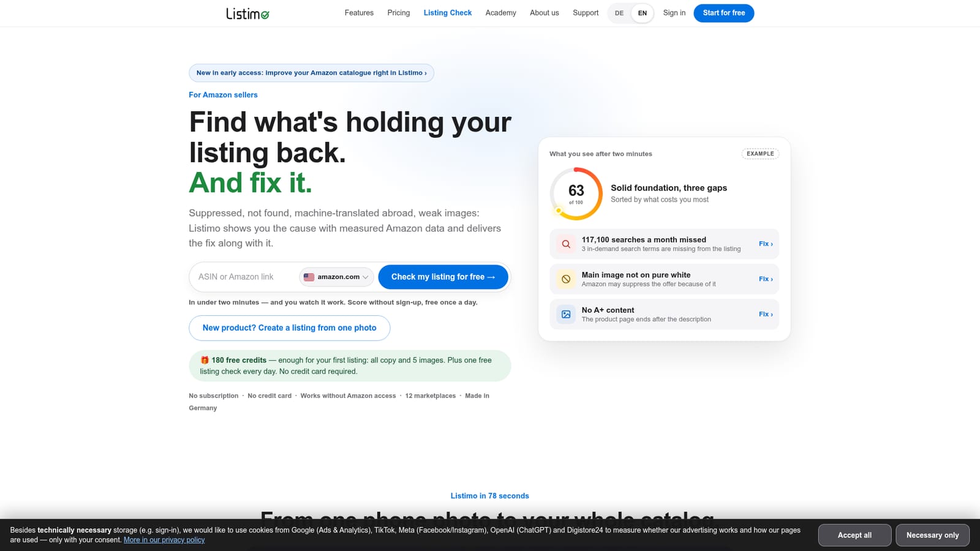Image resolution: width=980 pixels, height=551 pixels.
Task: Switch language to DE
Action: (x=619, y=13)
